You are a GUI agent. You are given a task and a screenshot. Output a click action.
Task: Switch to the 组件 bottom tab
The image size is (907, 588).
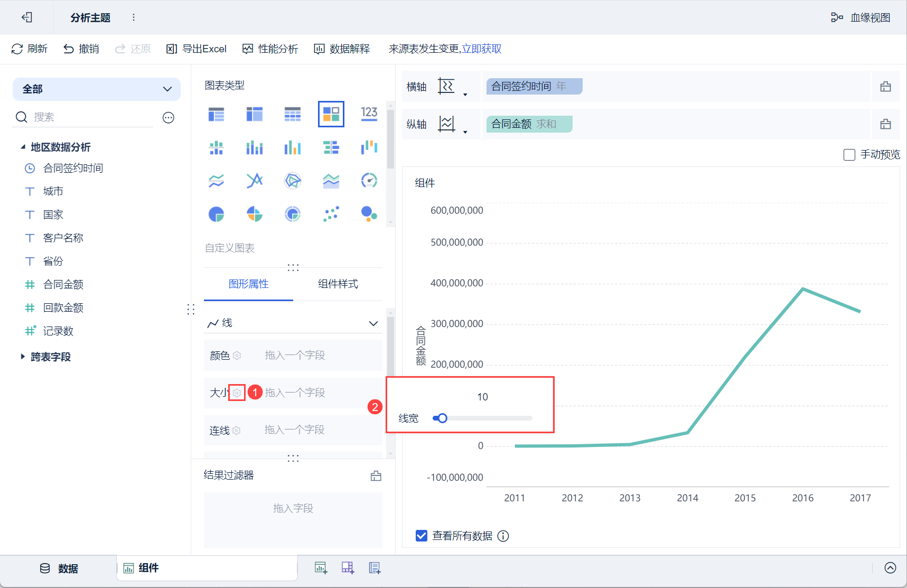(207, 568)
